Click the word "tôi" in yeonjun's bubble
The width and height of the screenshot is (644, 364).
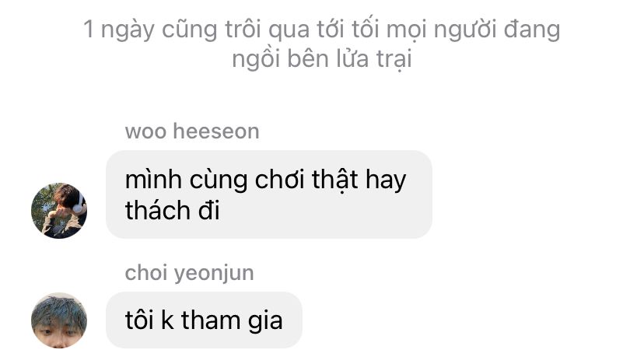coord(140,320)
